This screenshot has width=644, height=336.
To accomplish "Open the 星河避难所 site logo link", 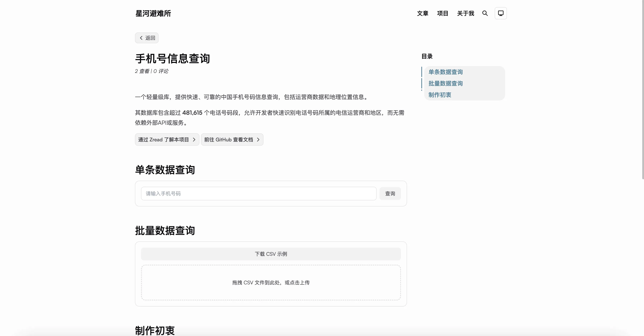I will point(153,13).
